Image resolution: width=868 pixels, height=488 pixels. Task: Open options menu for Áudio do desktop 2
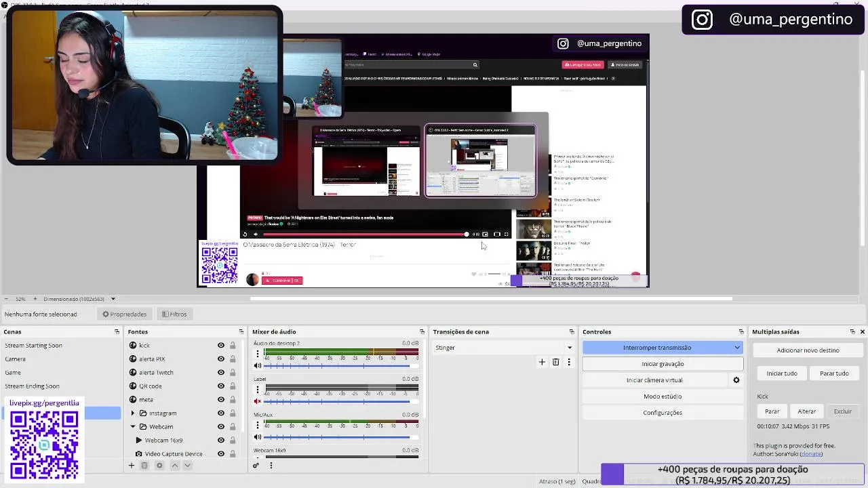(257, 354)
